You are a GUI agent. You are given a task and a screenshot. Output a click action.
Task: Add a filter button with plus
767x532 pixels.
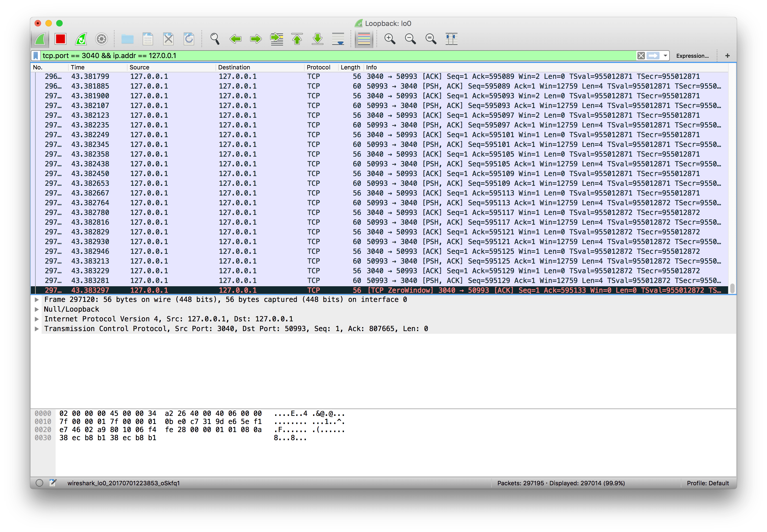727,56
